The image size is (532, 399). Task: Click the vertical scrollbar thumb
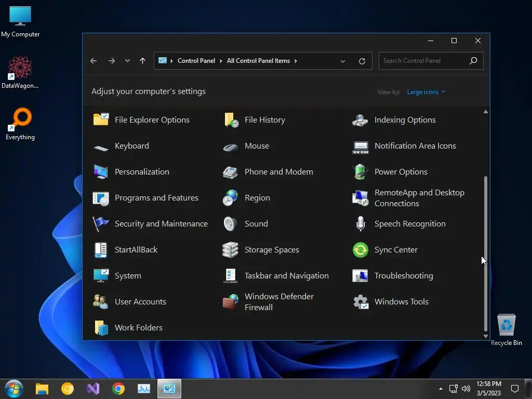[x=486, y=254]
